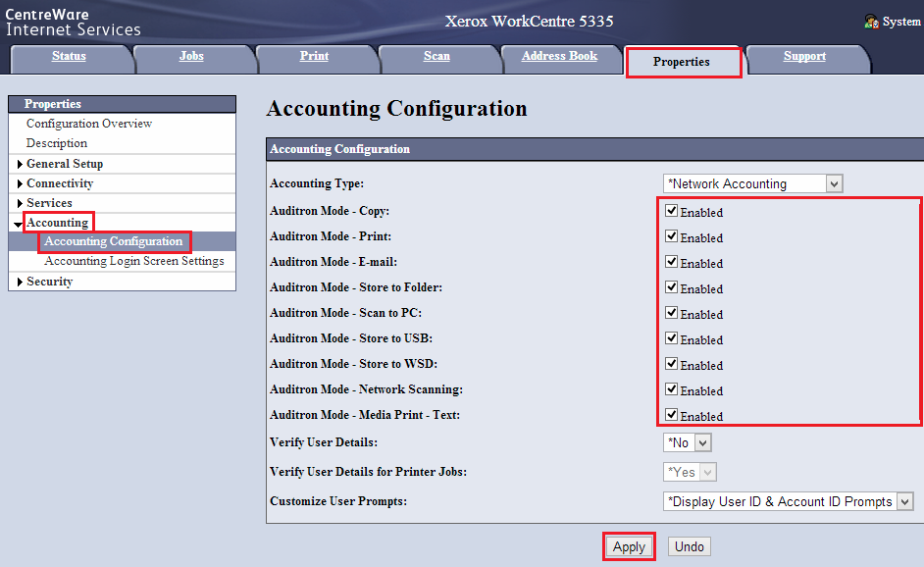Uncheck Auditron Mode Print checkbox
The width and height of the screenshot is (924, 567).
(671, 236)
